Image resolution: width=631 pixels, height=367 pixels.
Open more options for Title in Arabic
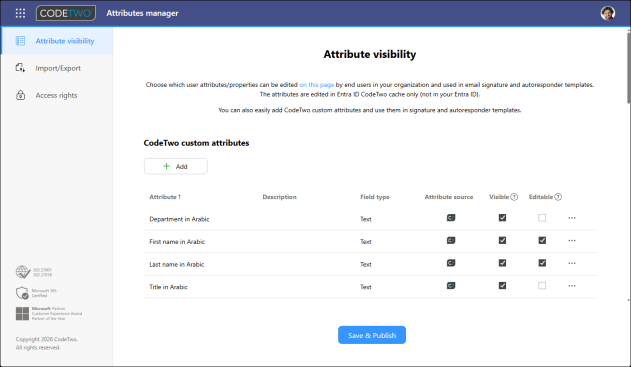[x=572, y=285]
